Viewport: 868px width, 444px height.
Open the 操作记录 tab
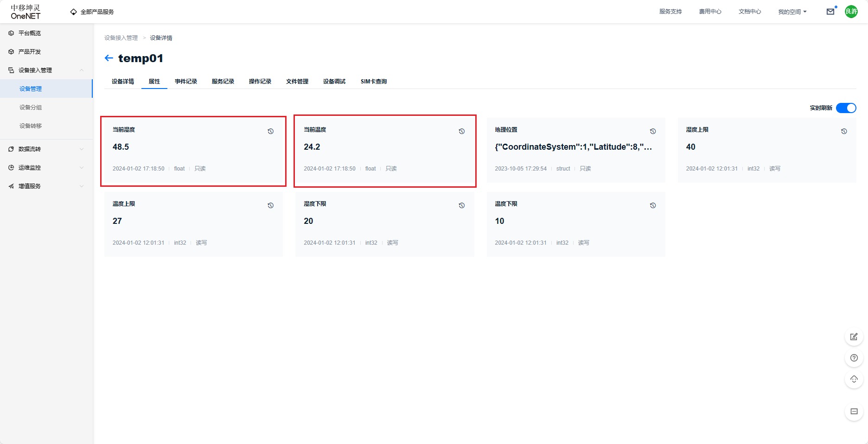click(260, 82)
